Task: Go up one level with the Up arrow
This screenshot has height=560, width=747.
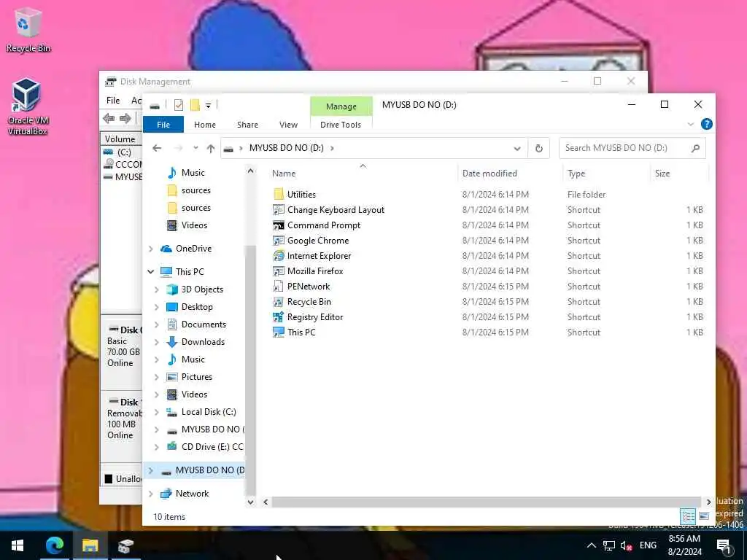Action: 211,148
